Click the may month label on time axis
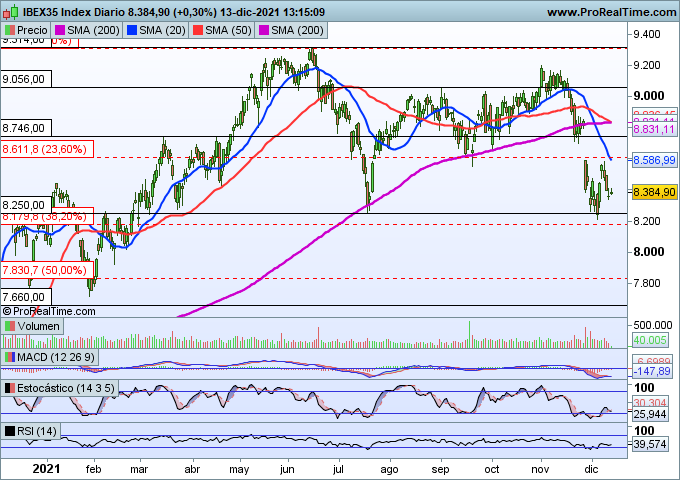The width and height of the screenshot is (680, 480). 239,470
